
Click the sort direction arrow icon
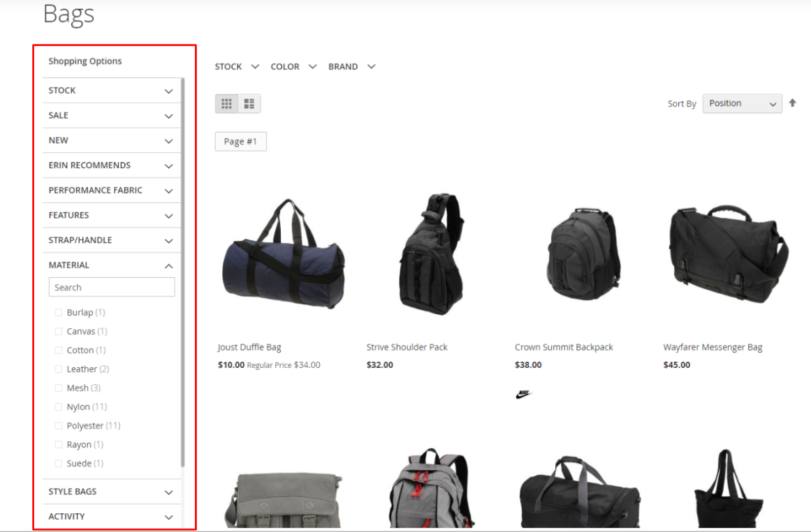[x=792, y=103]
